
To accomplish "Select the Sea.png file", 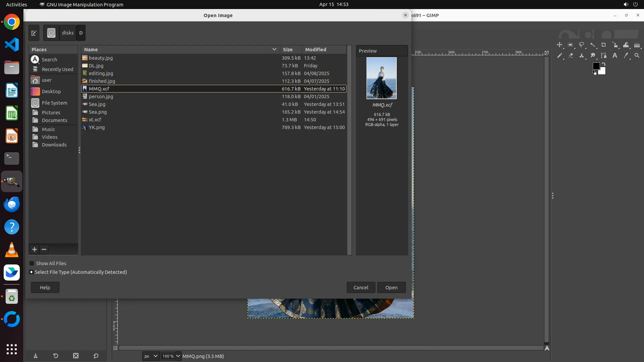I will point(98,112).
